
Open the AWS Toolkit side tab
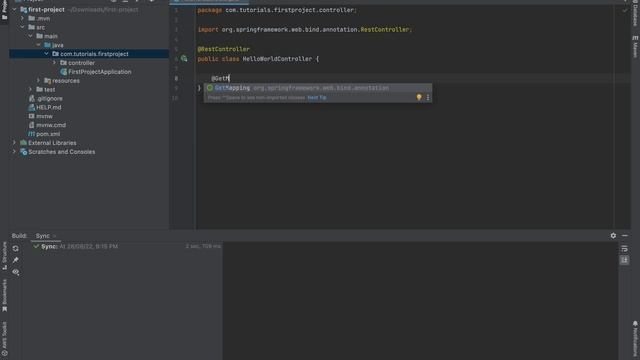click(4, 338)
